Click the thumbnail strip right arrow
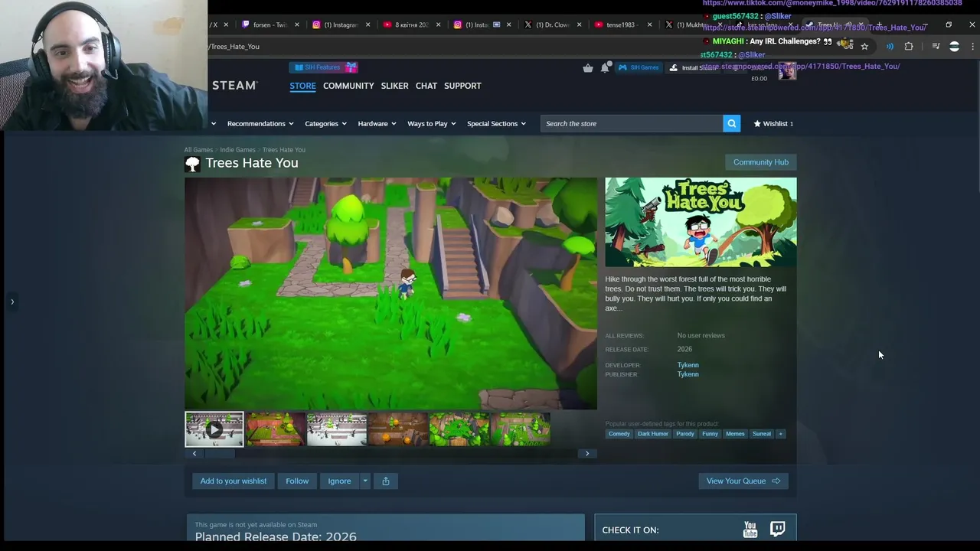980x551 pixels. click(x=587, y=454)
